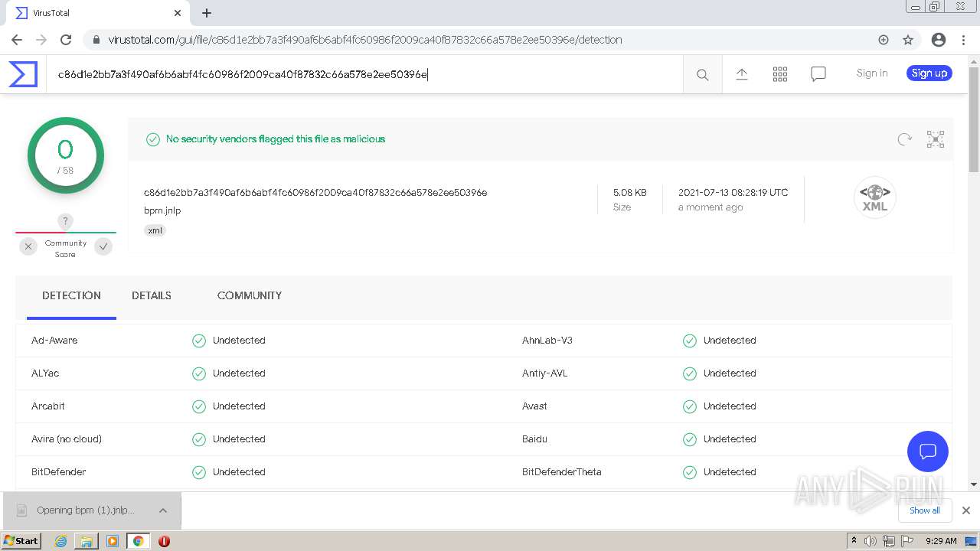Open the blue chat bubble button
This screenshot has height=551, width=980.
pyautogui.click(x=927, y=451)
